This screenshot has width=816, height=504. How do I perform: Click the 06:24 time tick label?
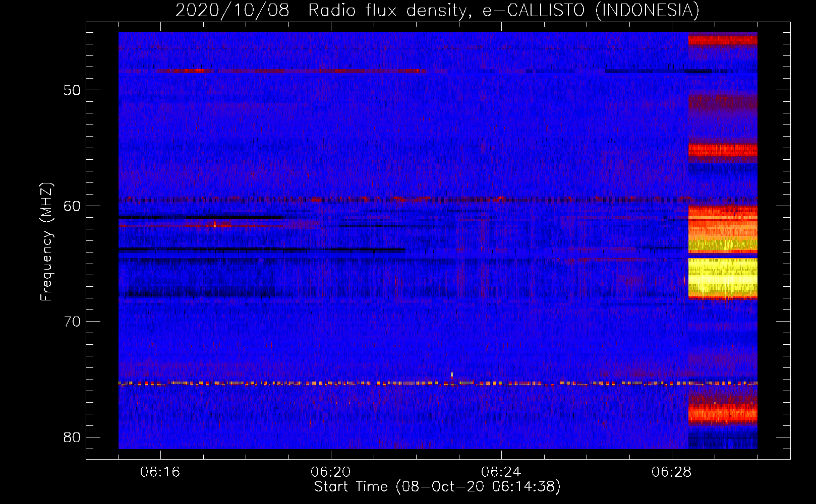[501, 472]
